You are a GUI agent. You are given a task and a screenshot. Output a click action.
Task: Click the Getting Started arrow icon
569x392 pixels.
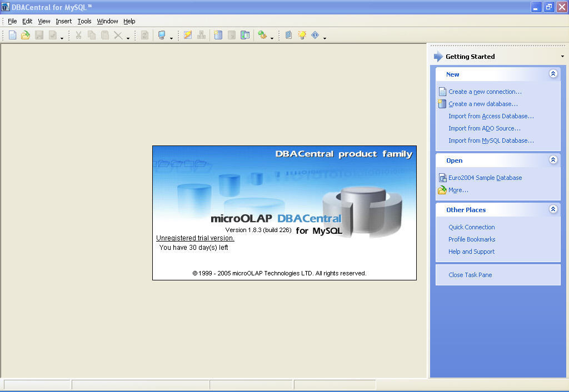pos(438,56)
